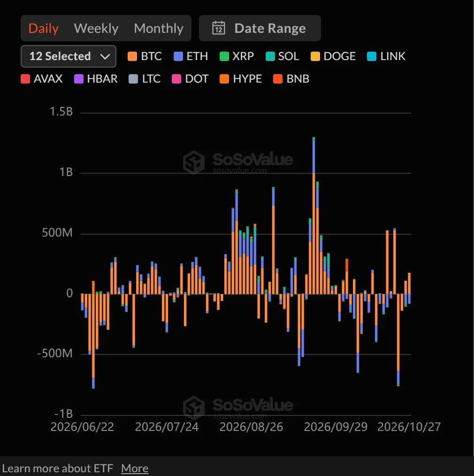Click the 1B y-axis label

pyautogui.click(x=66, y=172)
